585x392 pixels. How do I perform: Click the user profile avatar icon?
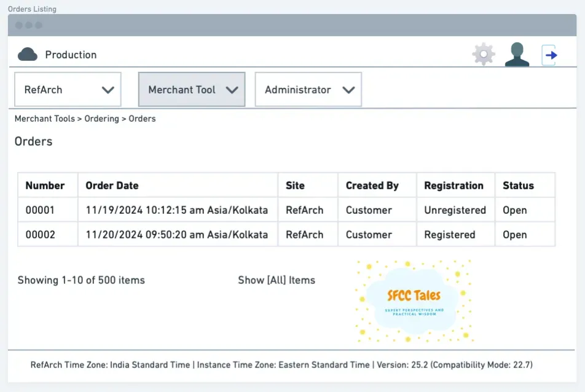(x=517, y=53)
